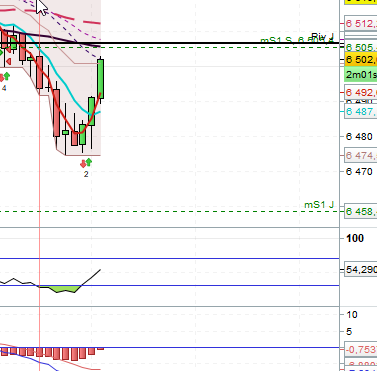Click the 10 level on MACD axis
The height and width of the screenshot is (371, 377).
pyautogui.click(x=352, y=315)
